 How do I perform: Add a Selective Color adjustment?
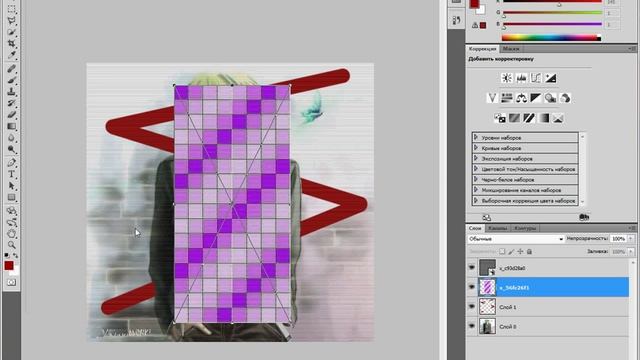point(558,118)
